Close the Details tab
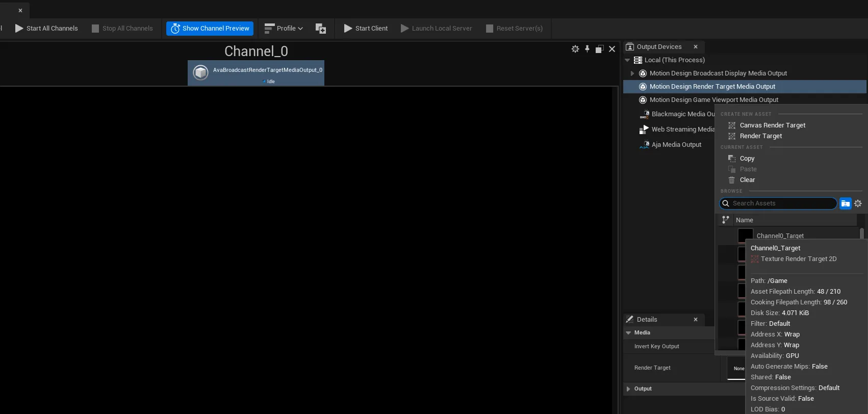This screenshot has height=414, width=868. [x=696, y=320]
